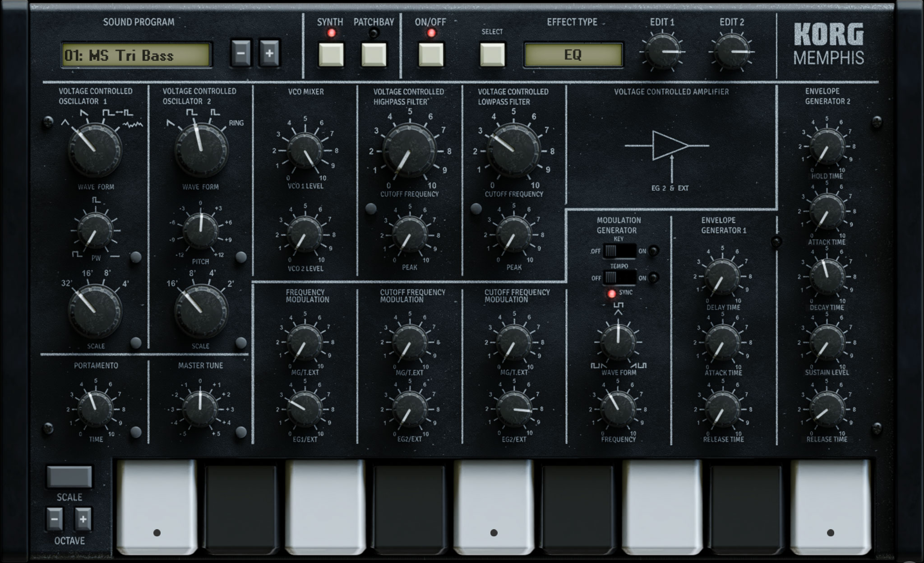Click the patch jack left of highpass PEAK
The image size is (924, 563).
coord(371,208)
